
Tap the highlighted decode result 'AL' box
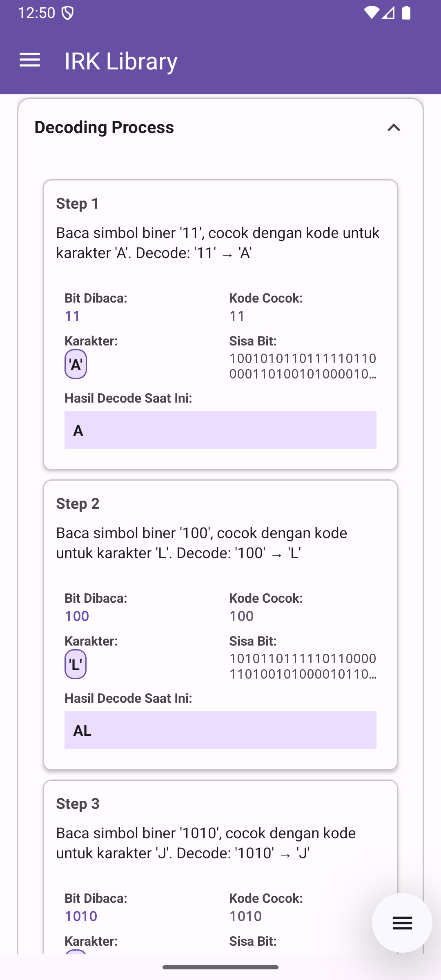click(220, 730)
